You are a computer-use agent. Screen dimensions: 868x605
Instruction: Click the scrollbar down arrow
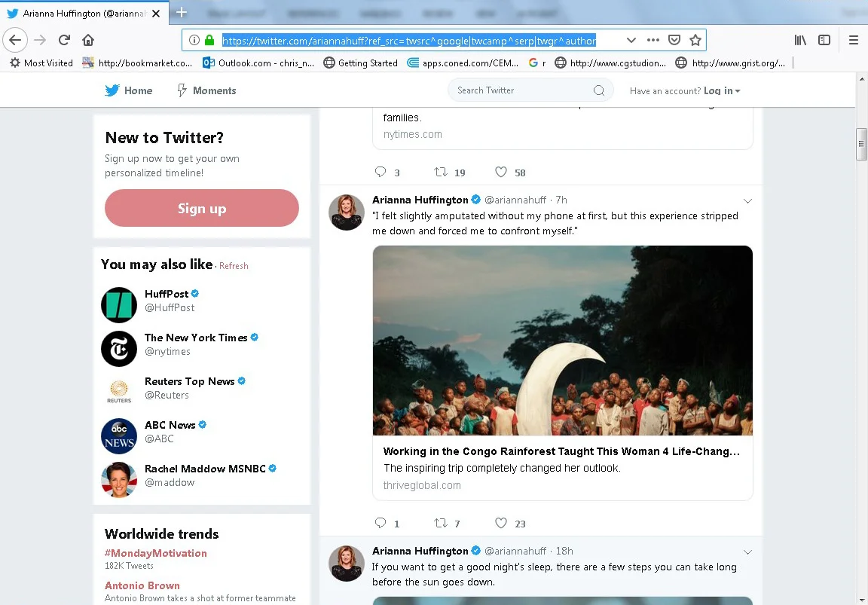862,600
